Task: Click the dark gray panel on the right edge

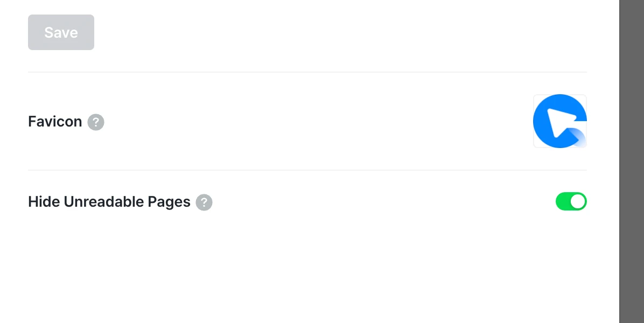Action: [631, 161]
